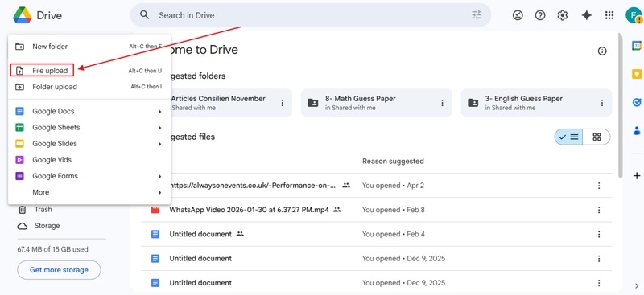The height and width of the screenshot is (295, 644).
Task: Expand the Google Slides submenu arrow
Action: click(159, 144)
